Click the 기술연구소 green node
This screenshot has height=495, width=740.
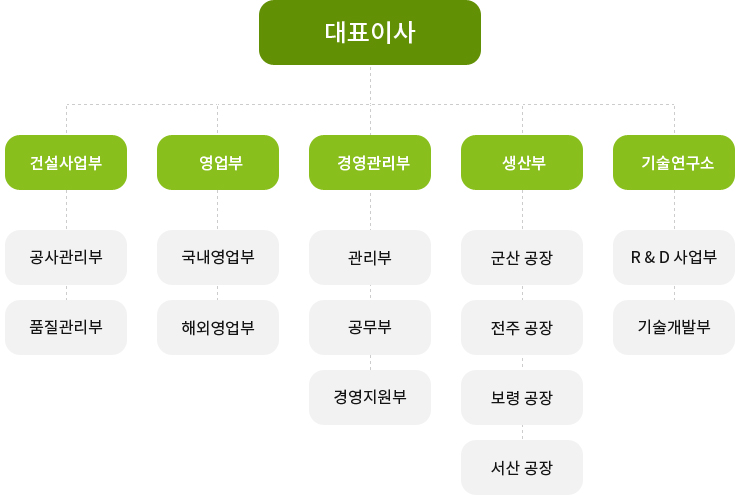[x=674, y=162]
